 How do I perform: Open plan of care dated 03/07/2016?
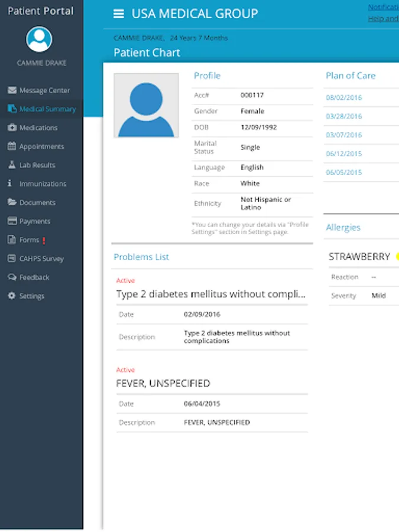(343, 135)
